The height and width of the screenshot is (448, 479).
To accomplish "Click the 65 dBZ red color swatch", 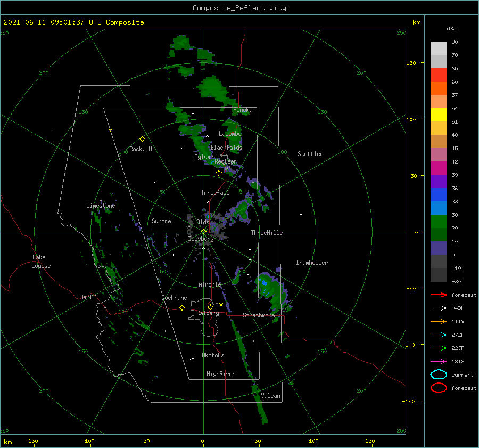I will 439,75.
